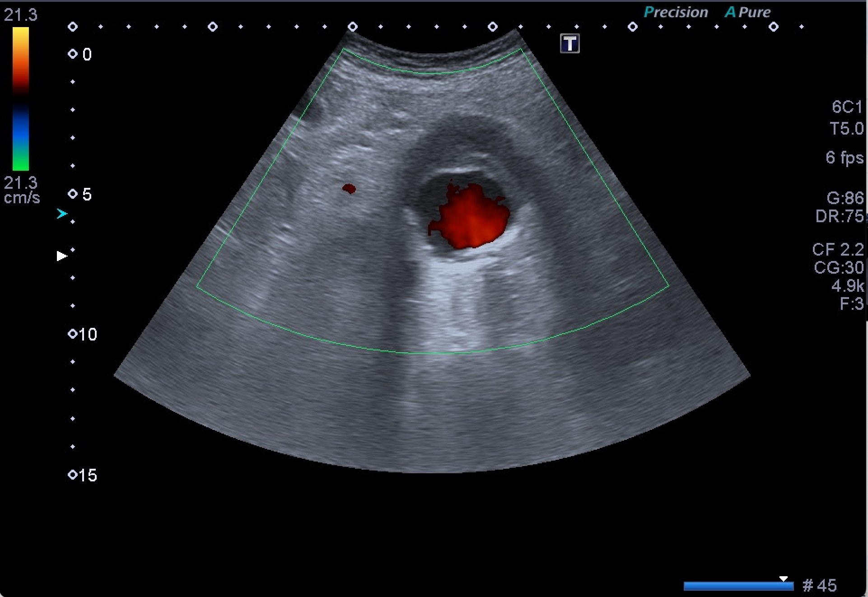Click the cyan focus arrow on depth scale
Viewport: 868px width, 597px height.
62,214
